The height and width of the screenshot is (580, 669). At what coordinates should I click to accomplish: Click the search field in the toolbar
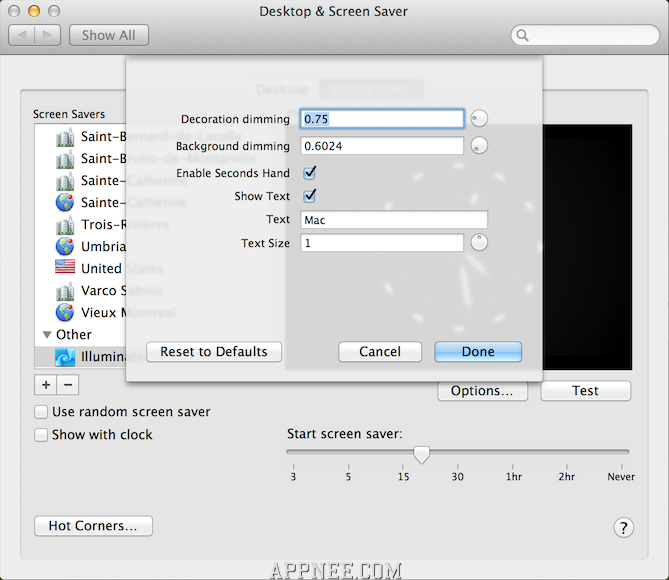pyautogui.click(x=585, y=35)
